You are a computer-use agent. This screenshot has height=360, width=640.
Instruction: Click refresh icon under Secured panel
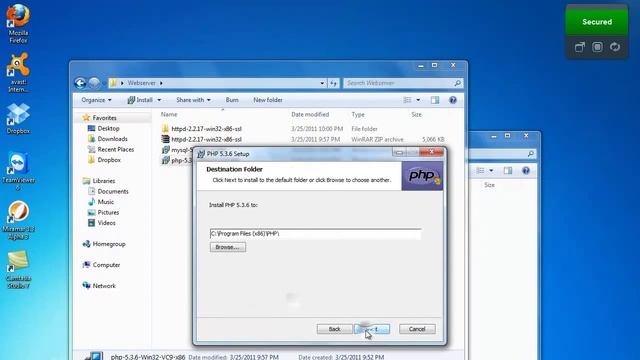click(615, 47)
